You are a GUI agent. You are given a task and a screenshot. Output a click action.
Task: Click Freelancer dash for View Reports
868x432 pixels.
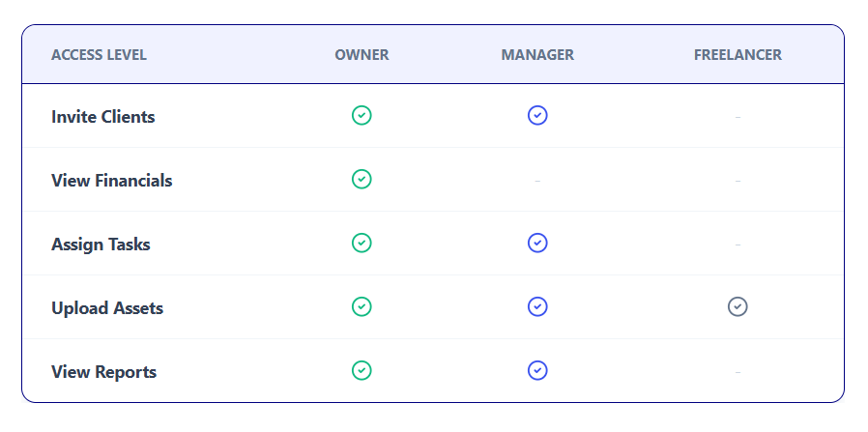[x=738, y=372]
